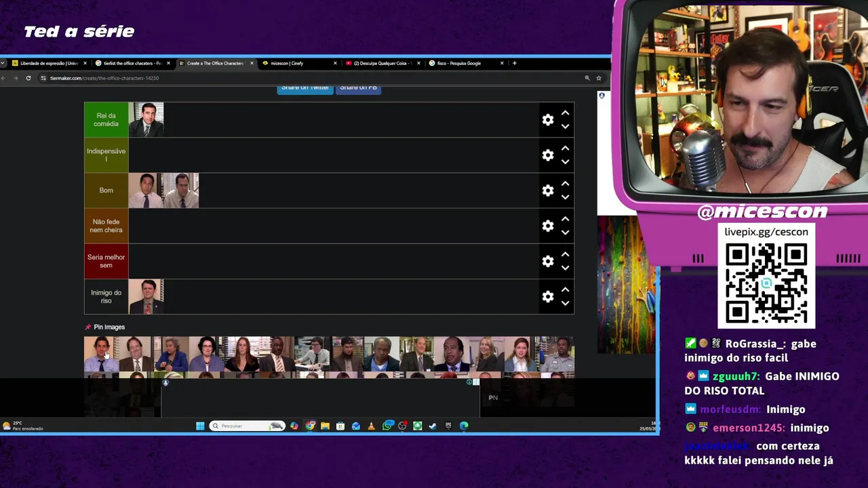Open Chrome from the taskbar
868x488 pixels.
[x=310, y=426]
